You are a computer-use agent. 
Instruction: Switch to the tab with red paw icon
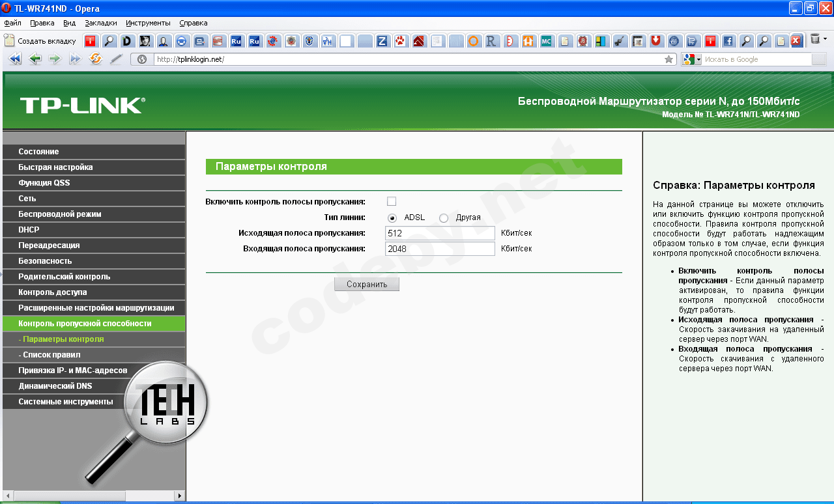pos(401,41)
